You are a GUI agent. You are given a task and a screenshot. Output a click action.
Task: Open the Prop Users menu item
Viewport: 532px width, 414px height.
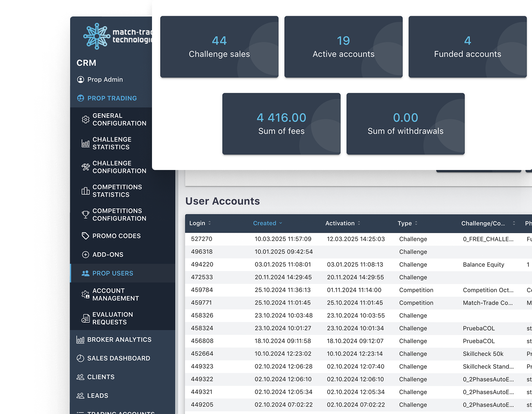(x=112, y=273)
